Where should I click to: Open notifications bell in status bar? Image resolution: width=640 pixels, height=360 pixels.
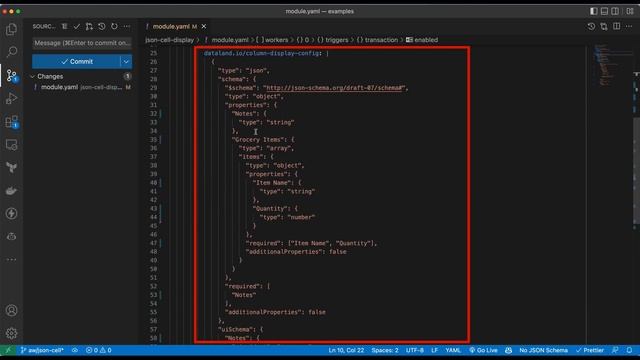coord(629,350)
